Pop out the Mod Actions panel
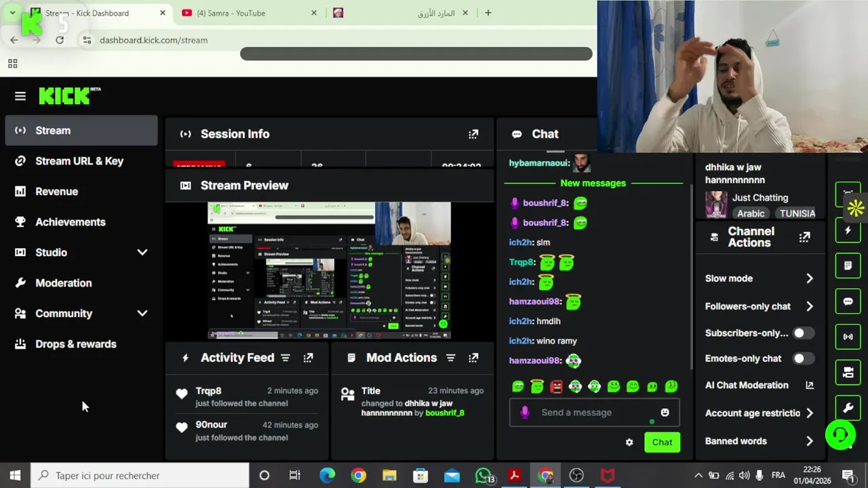Screen dimensions: 868x488 pos(473,358)
